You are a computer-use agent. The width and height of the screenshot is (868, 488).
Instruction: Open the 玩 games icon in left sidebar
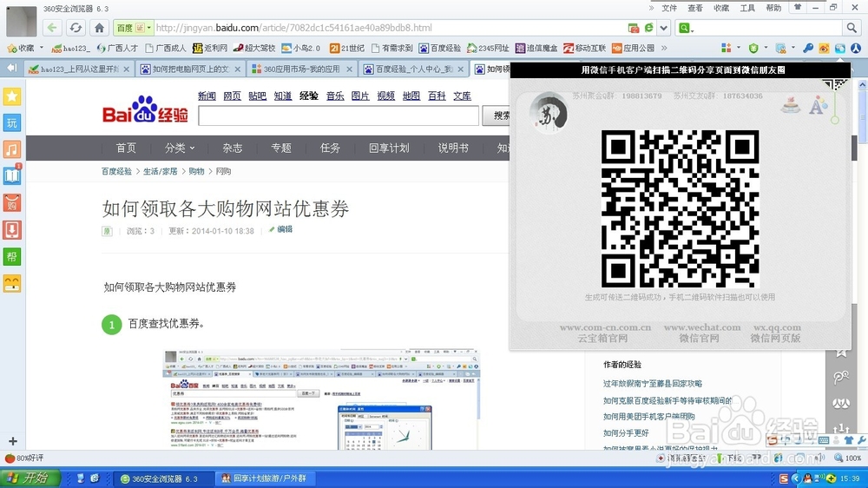12,123
